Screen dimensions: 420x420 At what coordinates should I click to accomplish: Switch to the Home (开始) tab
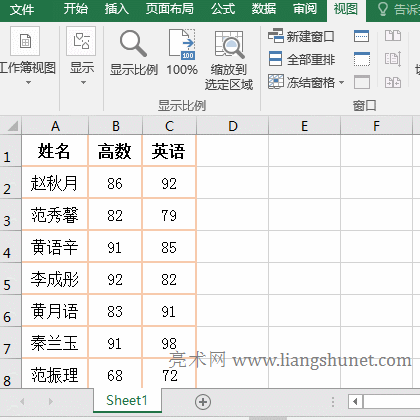76,9
